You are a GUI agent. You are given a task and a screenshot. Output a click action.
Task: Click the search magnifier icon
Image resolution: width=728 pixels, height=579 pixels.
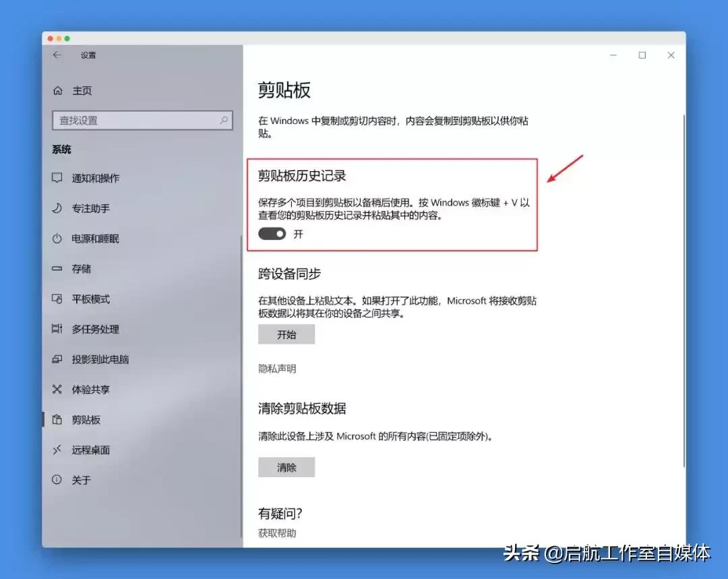[x=224, y=120]
